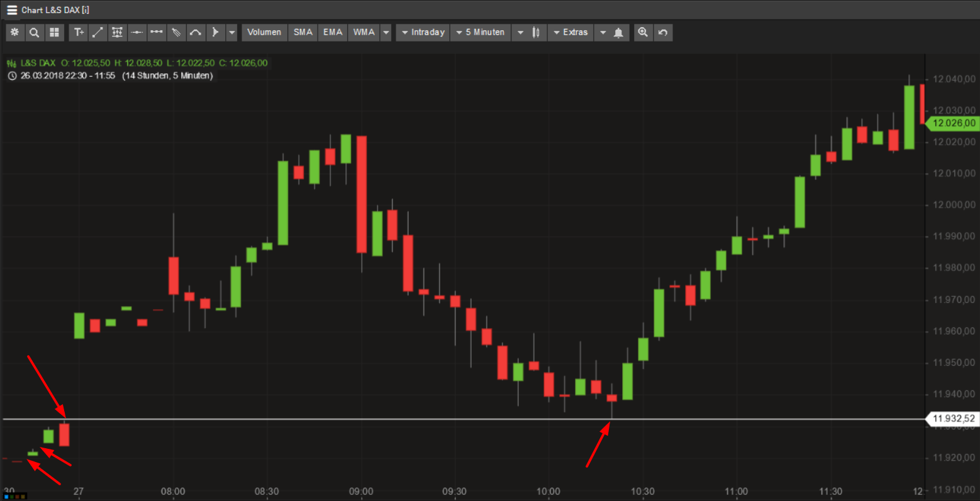Click the 08:00 time axis label

pos(173,491)
